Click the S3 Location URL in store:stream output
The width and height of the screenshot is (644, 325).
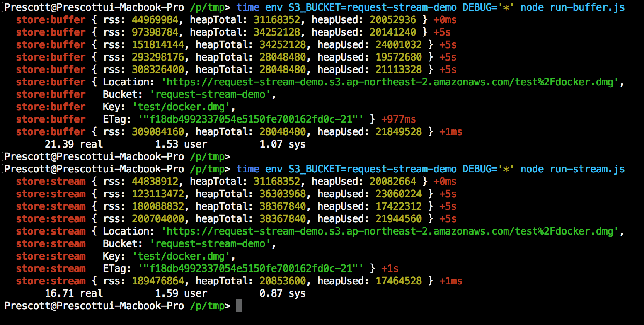pyautogui.click(x=390, y=231)
